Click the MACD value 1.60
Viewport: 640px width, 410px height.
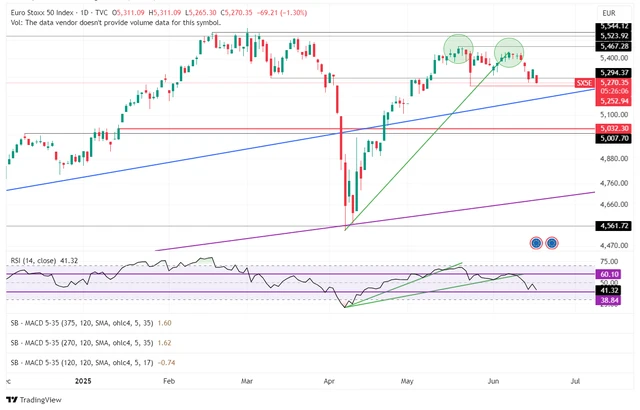click(164, 323)
